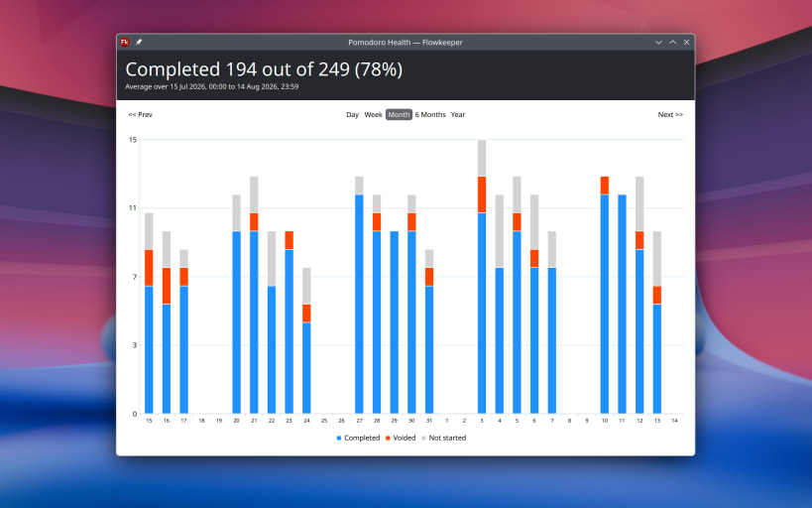812x508 pixels.
Task: Click the x-axis label 9
Action: click(587, 421)
